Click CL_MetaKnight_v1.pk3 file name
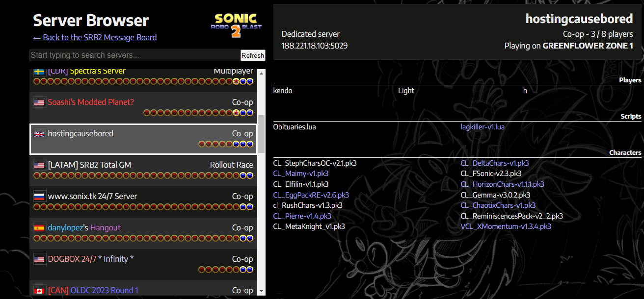This screenshot has height=299, width=644. click(309, 226)
